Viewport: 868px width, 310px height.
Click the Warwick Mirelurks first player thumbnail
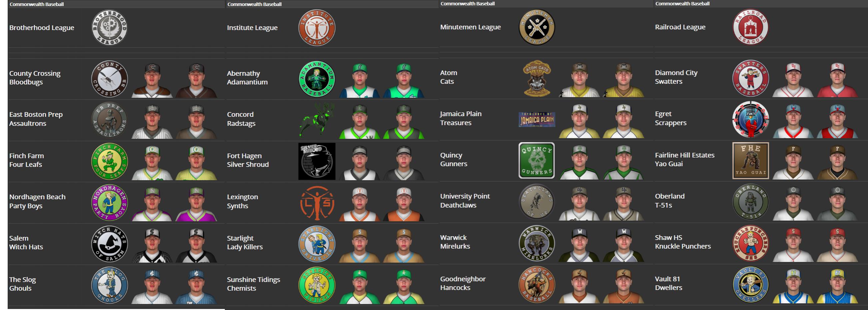(579, 244)
